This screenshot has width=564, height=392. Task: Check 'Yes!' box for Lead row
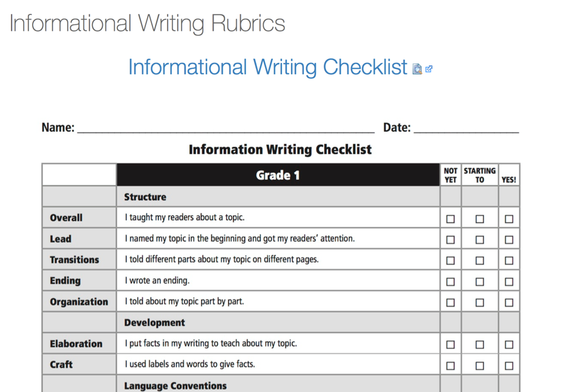coord(509,240)
